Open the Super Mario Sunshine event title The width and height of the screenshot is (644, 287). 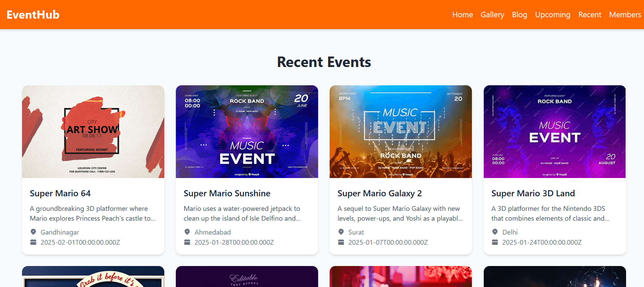tap(227, 193)
